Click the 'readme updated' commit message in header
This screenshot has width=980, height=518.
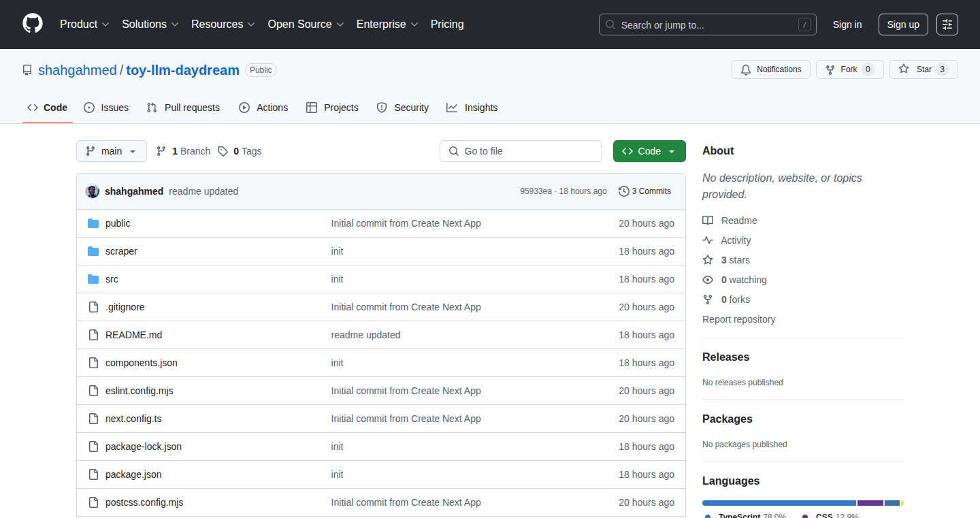click(x=203, y=191)
